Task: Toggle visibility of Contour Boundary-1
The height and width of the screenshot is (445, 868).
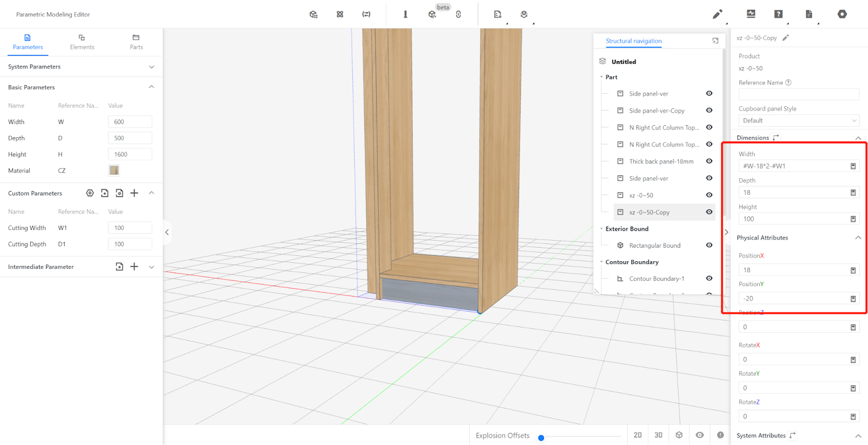Action: click(x=709, y=278)
